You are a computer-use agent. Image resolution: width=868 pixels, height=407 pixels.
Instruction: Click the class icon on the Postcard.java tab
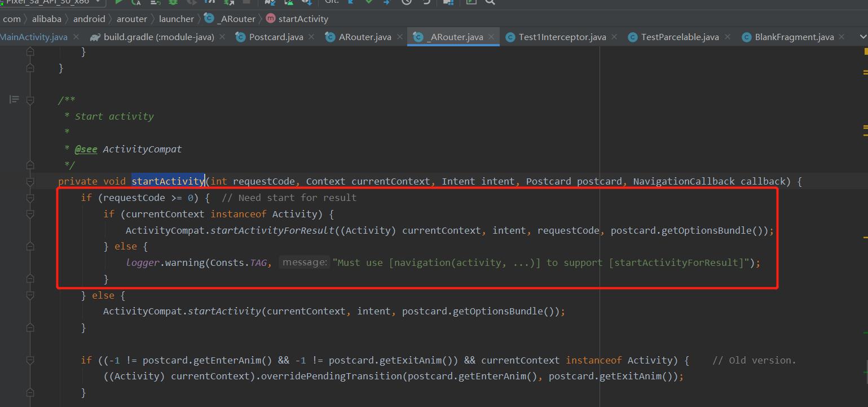[240, 37]
